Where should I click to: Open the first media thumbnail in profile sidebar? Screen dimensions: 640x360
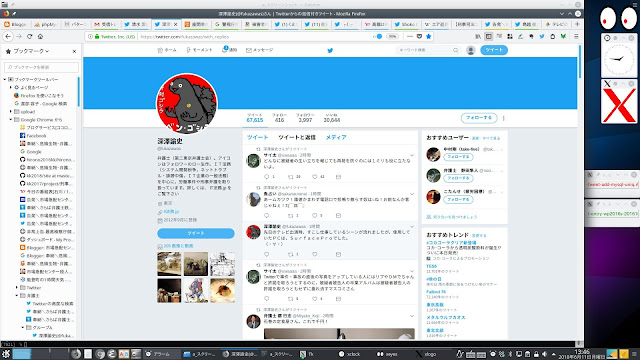coord(169,264)
